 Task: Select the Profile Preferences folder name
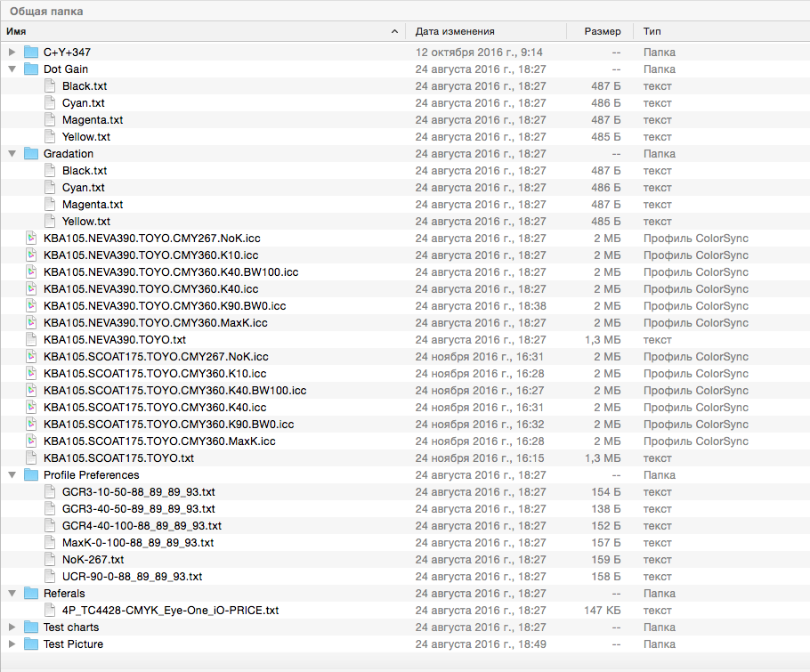[92, 475]
